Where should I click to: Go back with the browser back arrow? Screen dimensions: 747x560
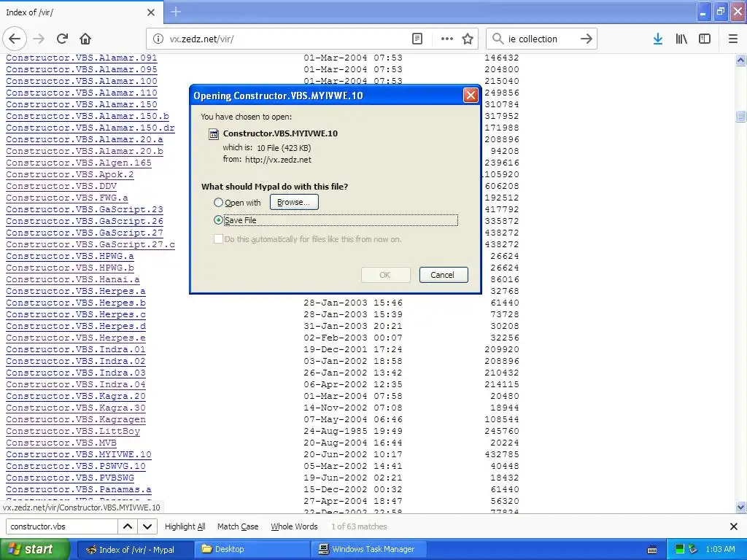(x=15, y=39)
